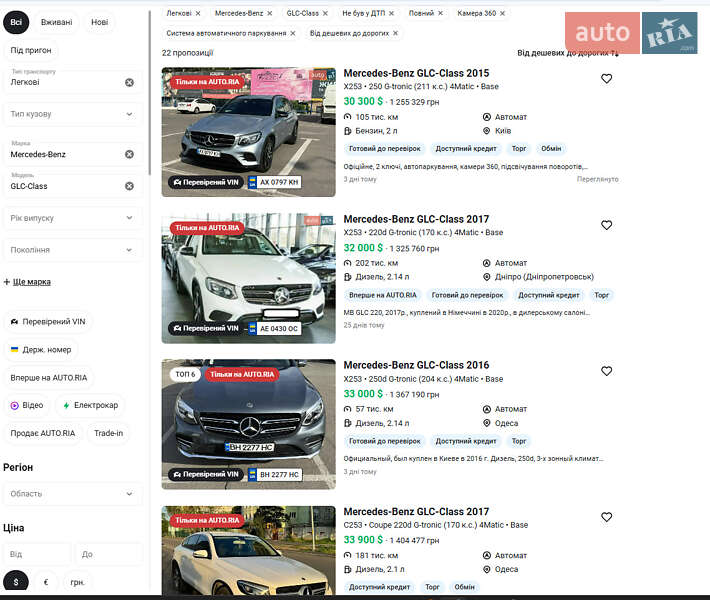Click the Обмін tag on the 2015 listing
The height and width of the screenshot is (600, 710).
[x=551, y=149]
